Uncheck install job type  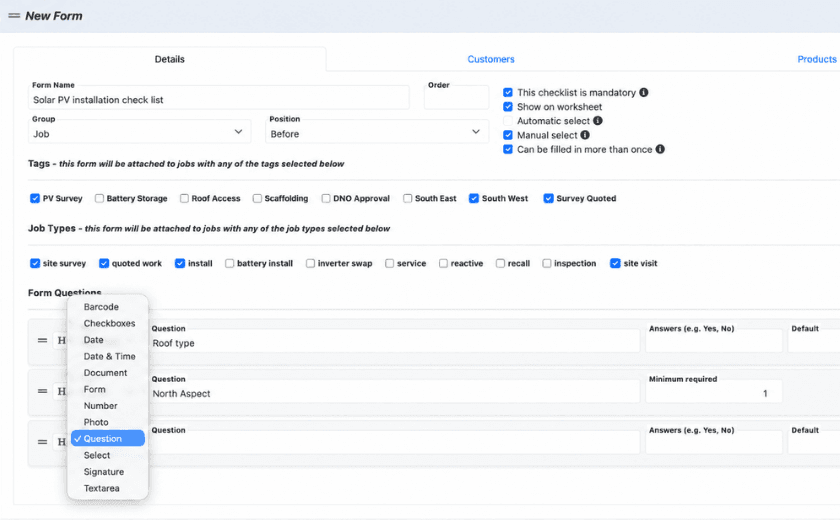click(x=180, y=263)
